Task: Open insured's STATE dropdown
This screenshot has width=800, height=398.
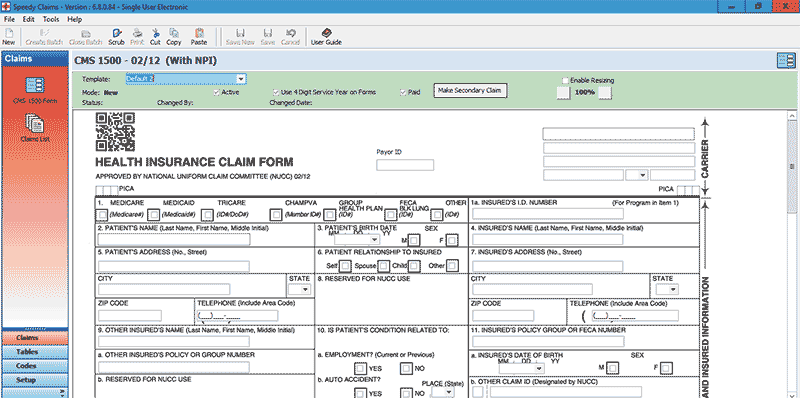Action: click(673, 289)
